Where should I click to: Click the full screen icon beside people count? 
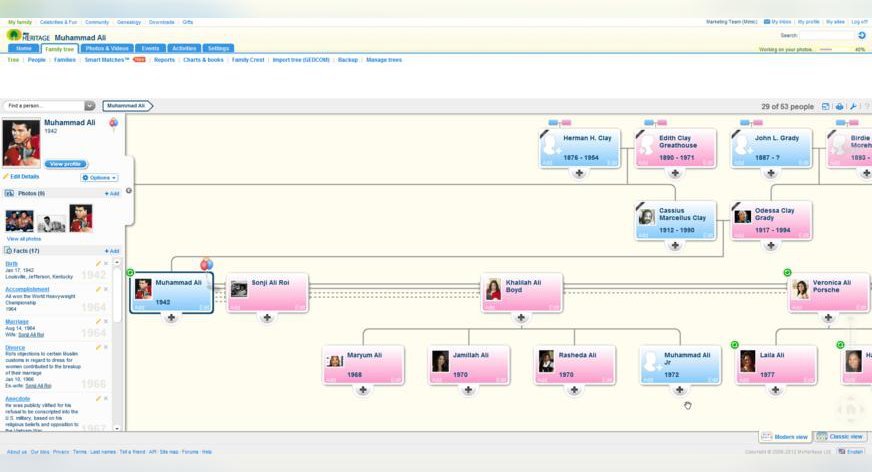(825, 106)
